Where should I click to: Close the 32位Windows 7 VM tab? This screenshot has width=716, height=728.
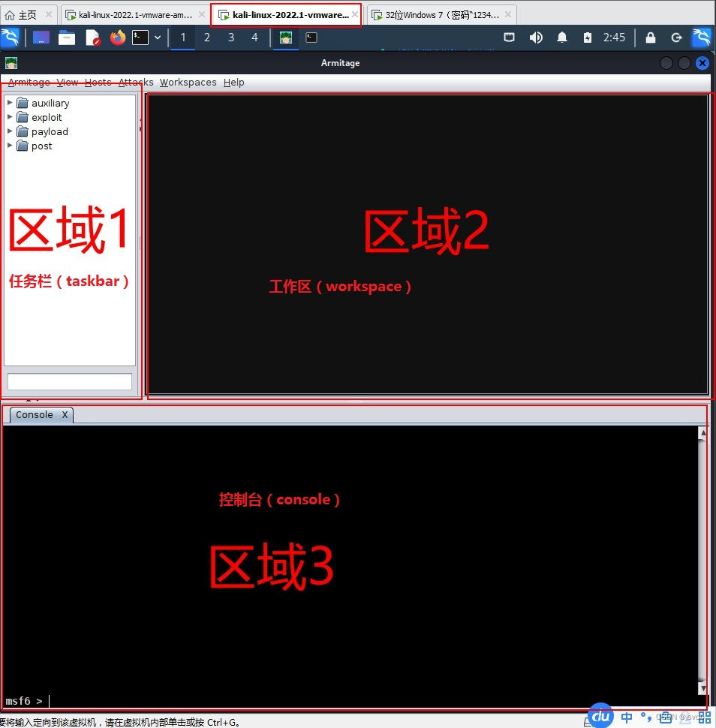[508, 14]
